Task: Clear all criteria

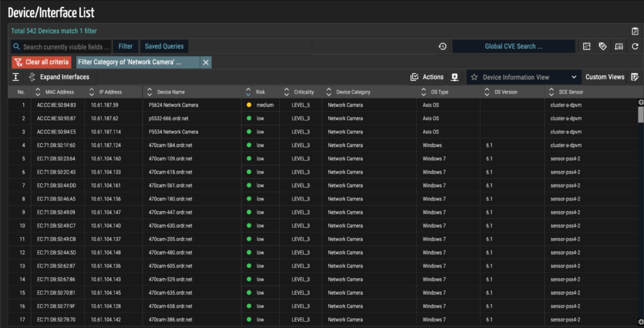Action: [x=41, y=62]
